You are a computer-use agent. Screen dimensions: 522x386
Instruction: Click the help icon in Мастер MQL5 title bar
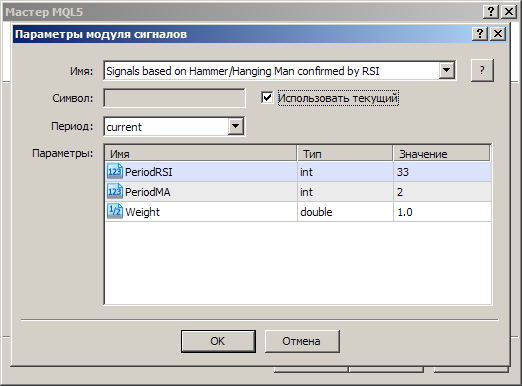[x=491, y=12]
